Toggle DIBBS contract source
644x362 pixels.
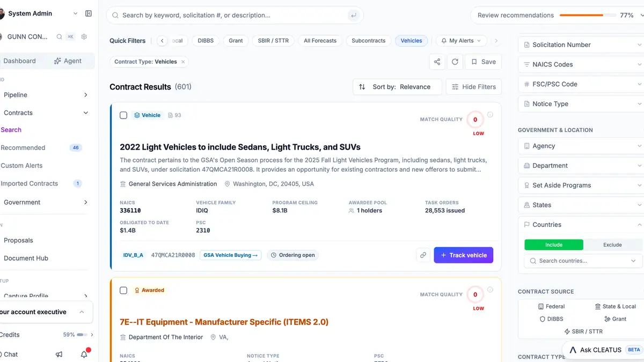[x=552, y=319]
